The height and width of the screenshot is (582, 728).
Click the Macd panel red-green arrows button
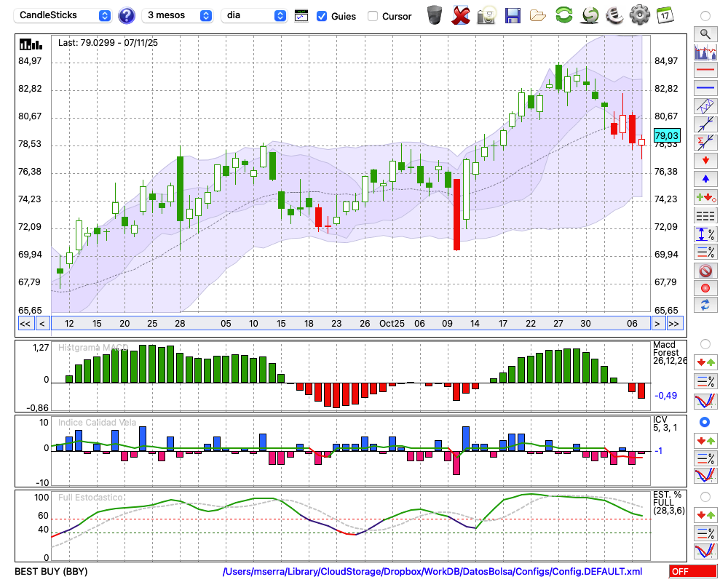705,362
